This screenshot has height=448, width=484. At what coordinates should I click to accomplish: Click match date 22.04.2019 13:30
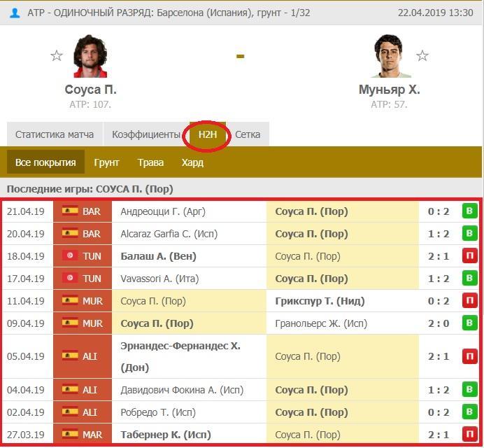coord(435,13)
